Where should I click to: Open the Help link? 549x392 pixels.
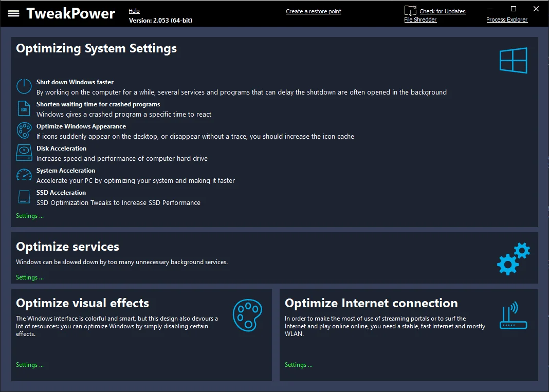click(x=134, y=11)
